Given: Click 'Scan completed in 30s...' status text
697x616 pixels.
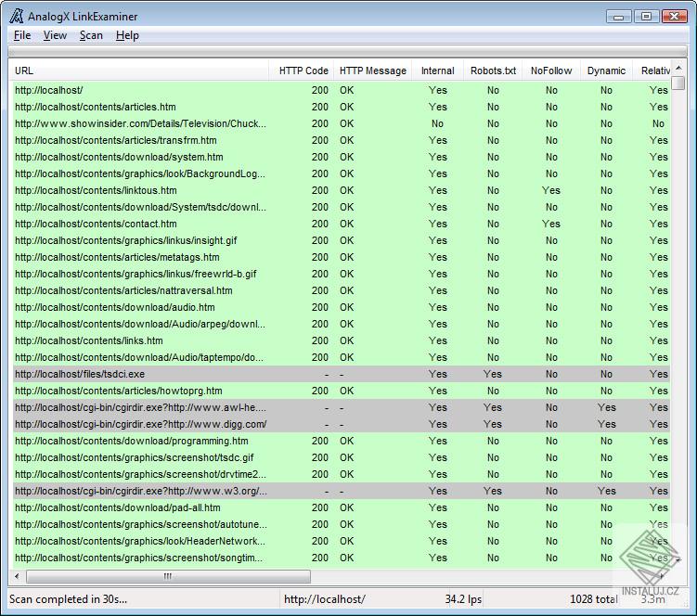Looking at the screenshot, I should click(x=68, y=599).
